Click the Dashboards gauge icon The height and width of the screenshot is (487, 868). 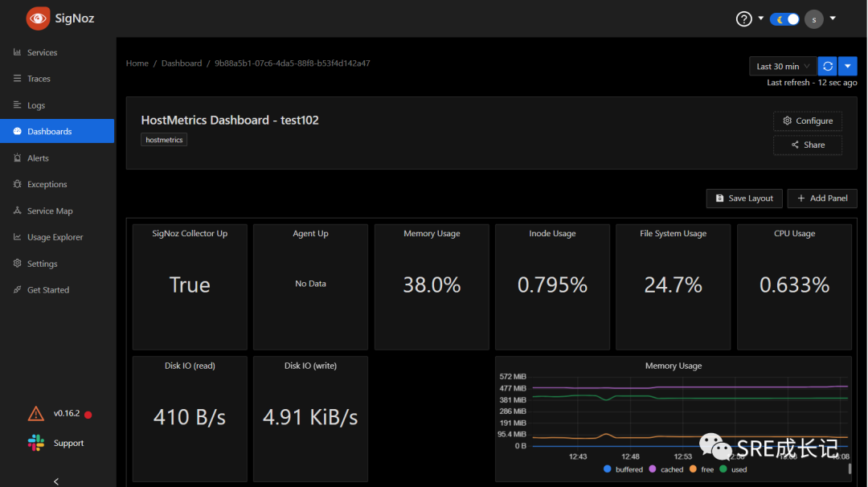pos(17,131)
